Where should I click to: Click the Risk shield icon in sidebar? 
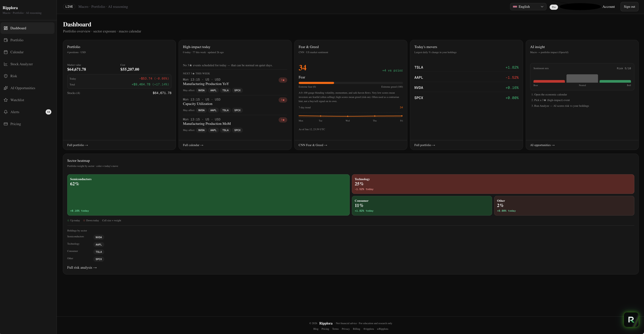[x=6, y=76]
